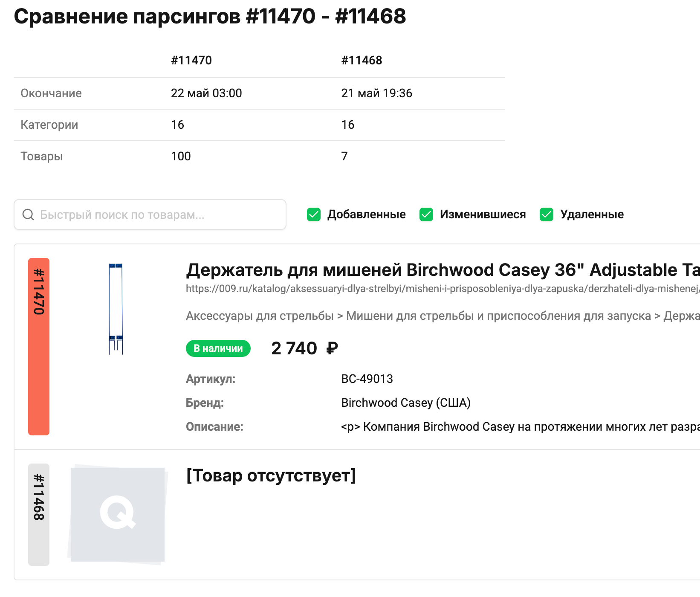The width and height of the screenshot is (700, 597).
Task: Focus the quick product search field
Action: pyautogui.click(x=150, y=214)
